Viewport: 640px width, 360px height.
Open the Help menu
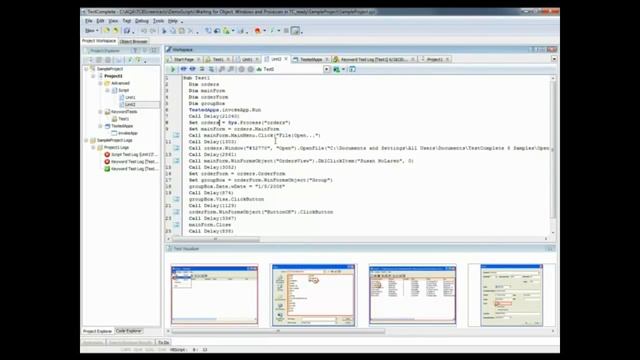click(x=173, y=21)
